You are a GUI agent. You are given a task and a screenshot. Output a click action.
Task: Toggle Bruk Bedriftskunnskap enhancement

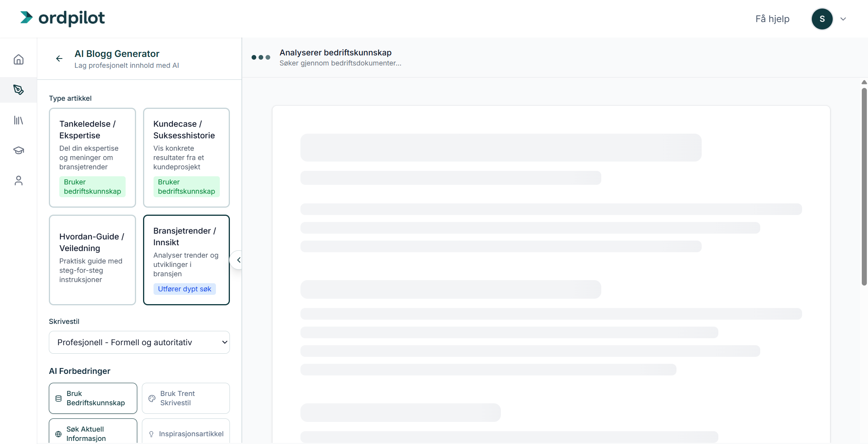point(93,398)
